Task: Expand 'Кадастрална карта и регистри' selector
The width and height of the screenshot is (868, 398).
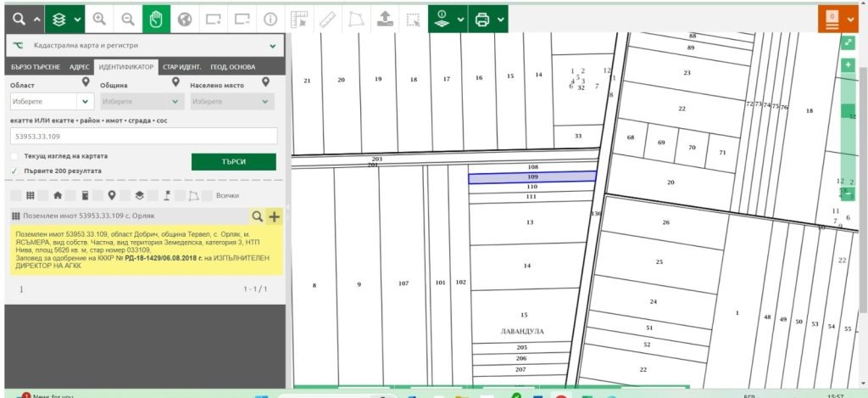Action: tap(272, 46)
